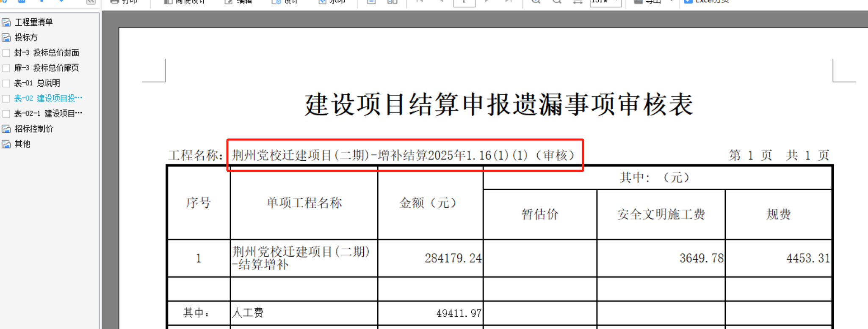The image size is (868, 329).
Task: Open the 表-02-1 建设项目… report
Action: (x=48, y=114)
